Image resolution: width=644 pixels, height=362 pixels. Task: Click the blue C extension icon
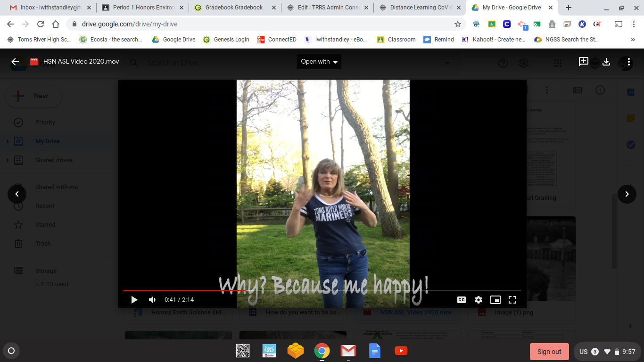(506, 24)
